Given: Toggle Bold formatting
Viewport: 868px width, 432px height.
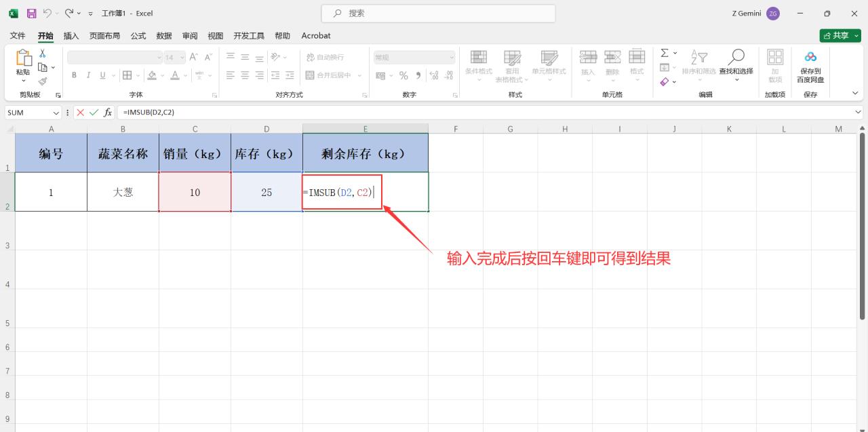Looking at the screenshot, I should click(x=74, y=75).
